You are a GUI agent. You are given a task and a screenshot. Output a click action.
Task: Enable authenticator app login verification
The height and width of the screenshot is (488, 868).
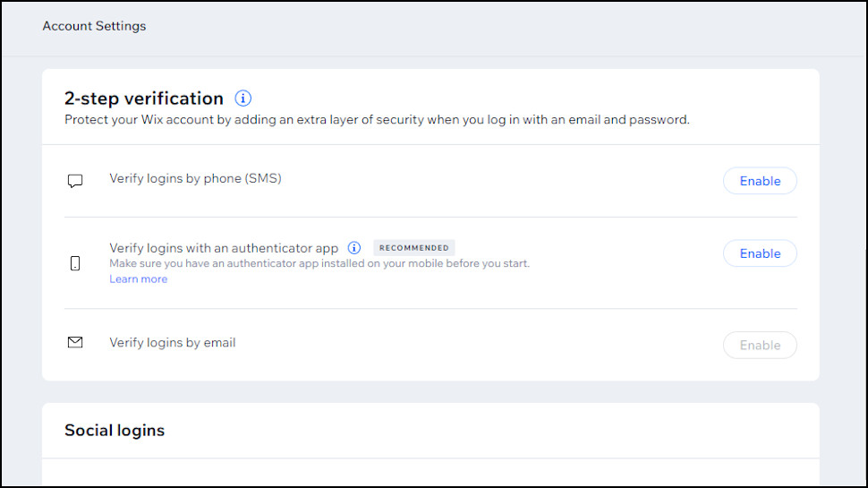coord(760,253)
